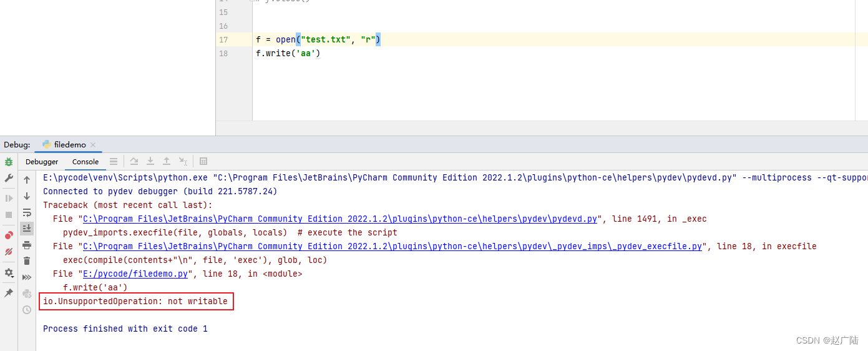Click the Run to Cursor icon
Viewport: 868px width, 351px height.
pos(183,161)
